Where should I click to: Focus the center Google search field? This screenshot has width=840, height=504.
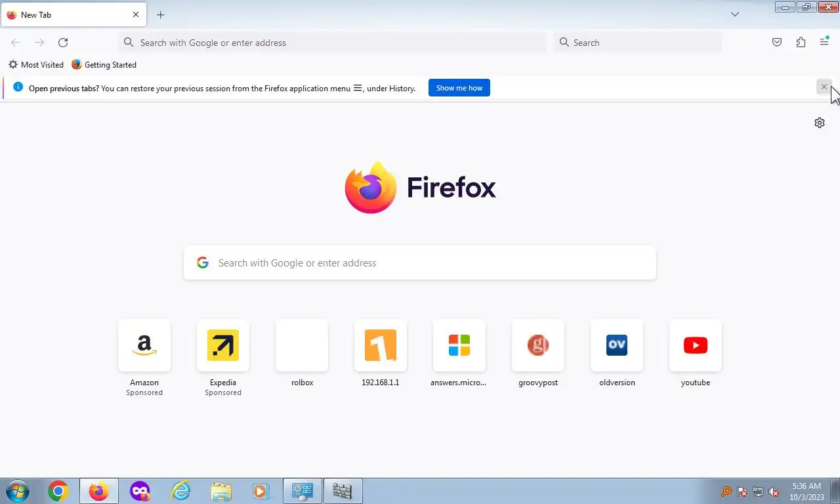tap(420, 262)
